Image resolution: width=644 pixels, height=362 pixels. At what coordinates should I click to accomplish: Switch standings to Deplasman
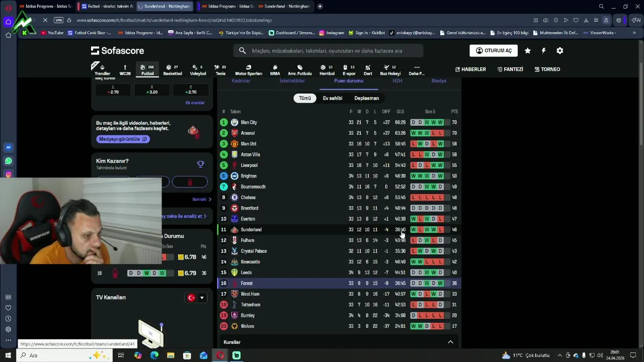366,98
